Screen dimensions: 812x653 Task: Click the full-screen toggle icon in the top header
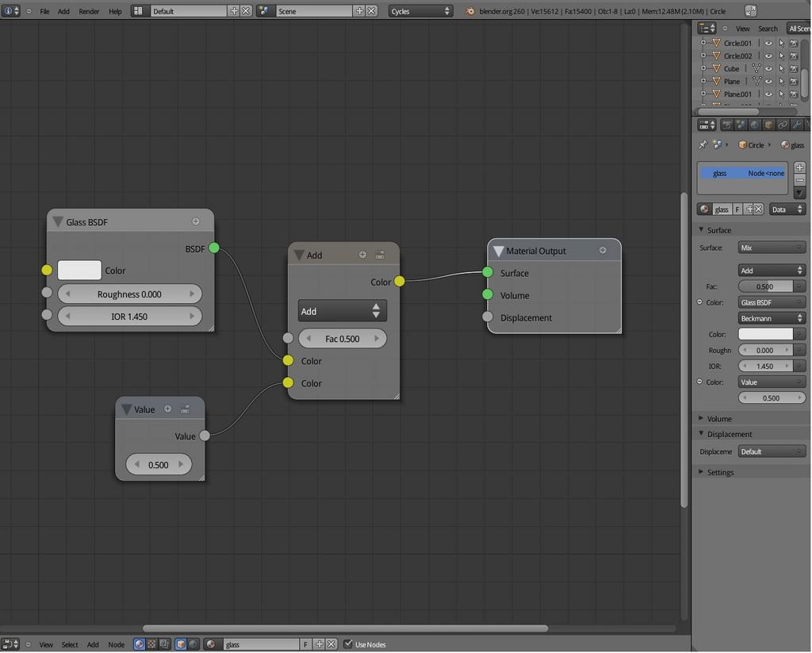point(750,11)
